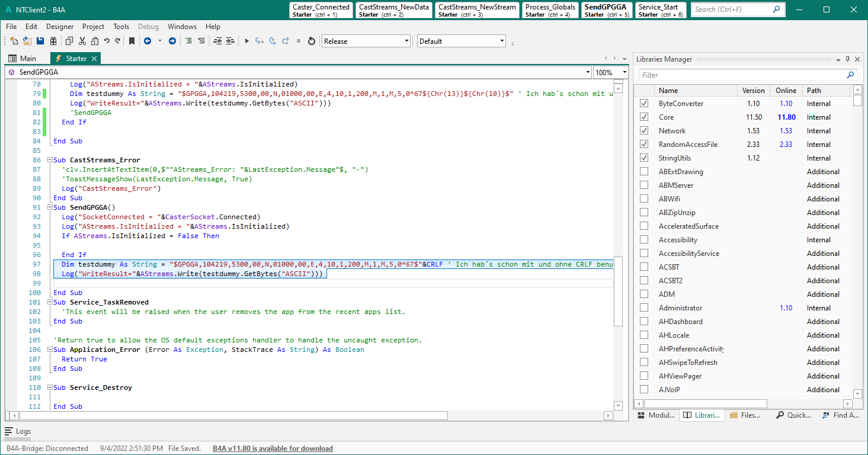Viewport: 868px width, 455px height.
Task: Click the Navigate Backward blue arrow
Action: 148,41
